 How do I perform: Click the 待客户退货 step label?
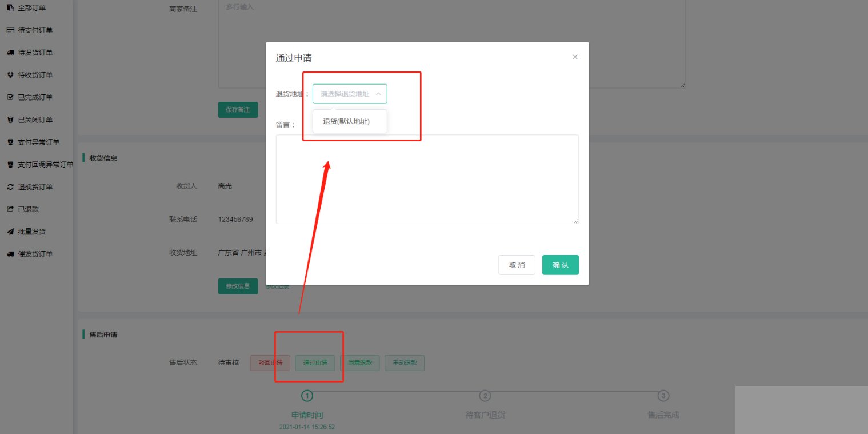click(x=485, y=415)
